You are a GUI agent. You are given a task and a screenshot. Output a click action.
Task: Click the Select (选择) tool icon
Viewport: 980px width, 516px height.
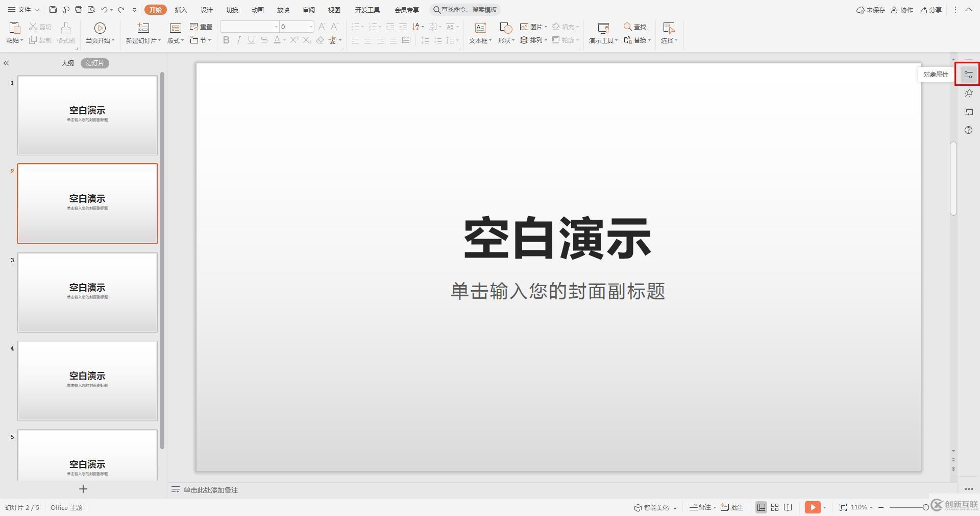coord(669,28)
